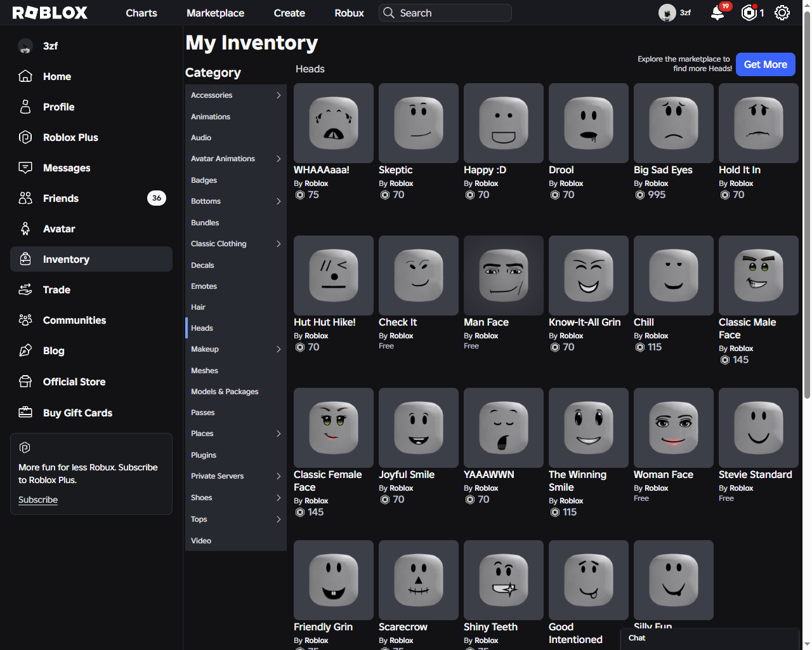Open the YAAAWWN head thumbnail
Viewport: 812px width, 650px height.
(504, 428)
